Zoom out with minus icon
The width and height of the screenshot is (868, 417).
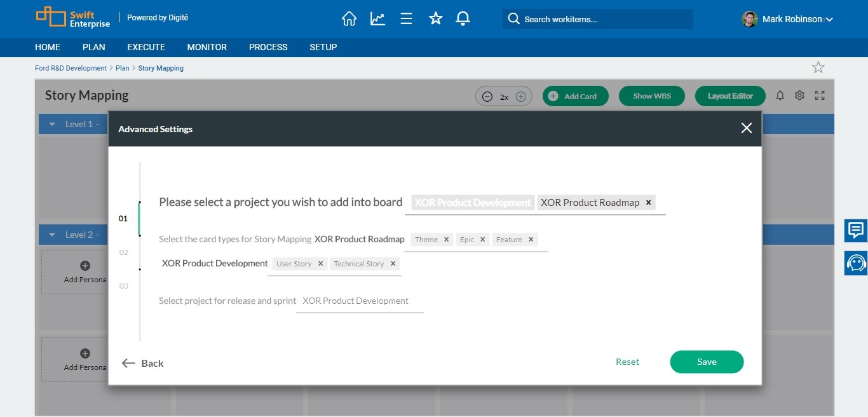click(487, 97)
